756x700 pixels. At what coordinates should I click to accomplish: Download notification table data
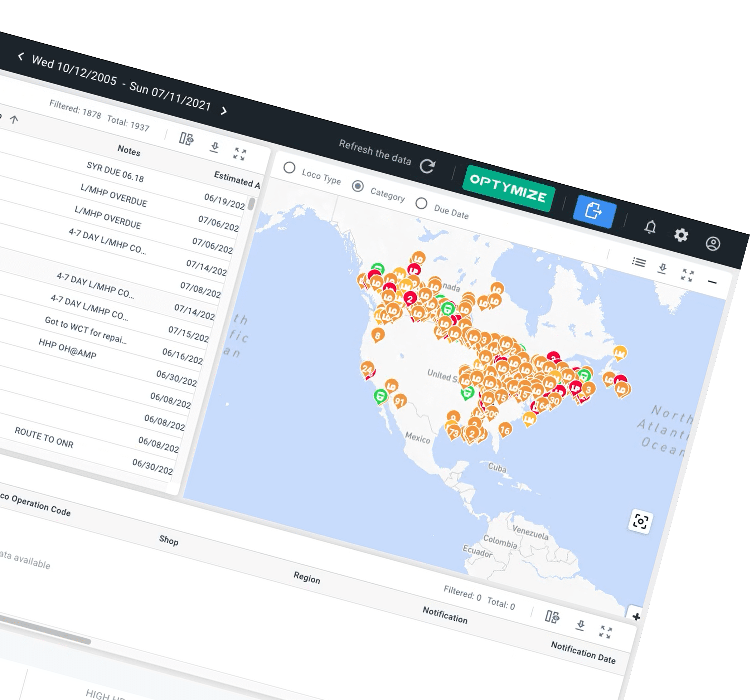click(580, 624)
